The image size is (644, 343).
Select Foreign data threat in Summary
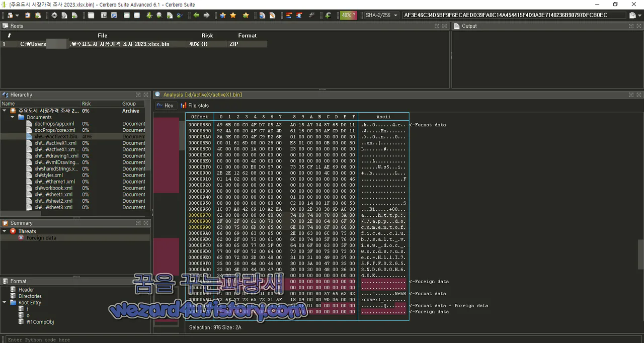click(41, 238)
